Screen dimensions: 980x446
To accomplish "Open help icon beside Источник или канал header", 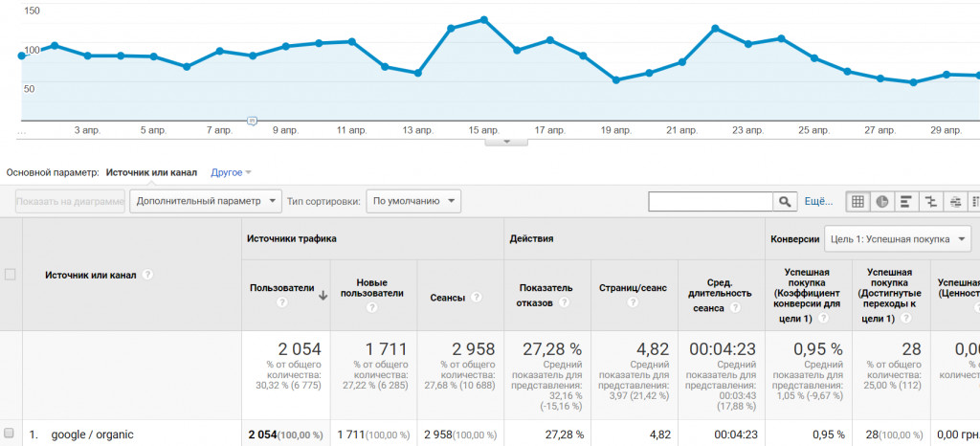I will click(148, 275).
